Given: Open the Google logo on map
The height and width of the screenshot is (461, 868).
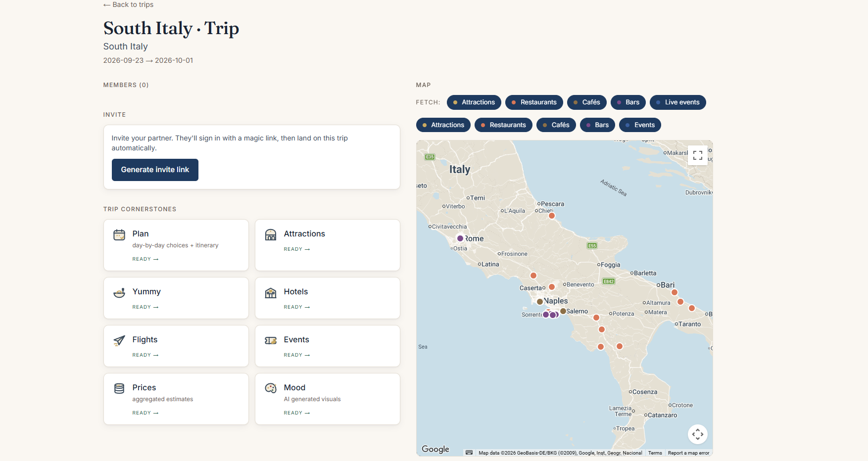Looking at the screenshot, I should pyautogui.click(x=435, y=449).
